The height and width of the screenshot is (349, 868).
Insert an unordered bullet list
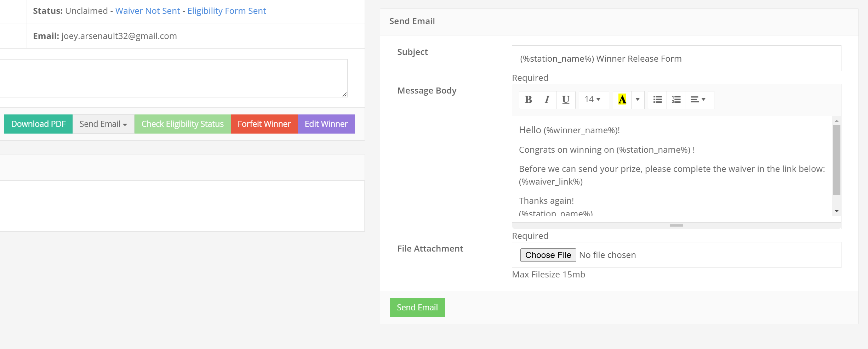coord(657,100)
